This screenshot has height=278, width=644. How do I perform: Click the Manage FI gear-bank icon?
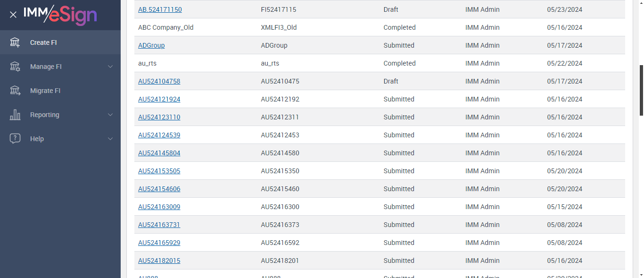point(15,67)
